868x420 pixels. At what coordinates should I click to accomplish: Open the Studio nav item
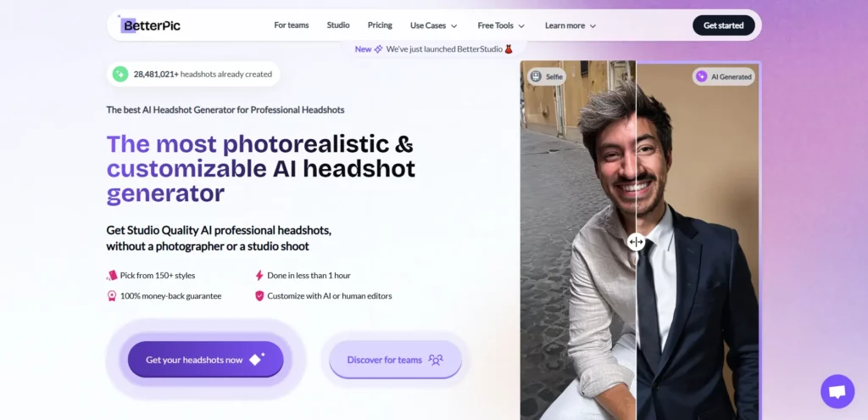[x=338, y=25]
